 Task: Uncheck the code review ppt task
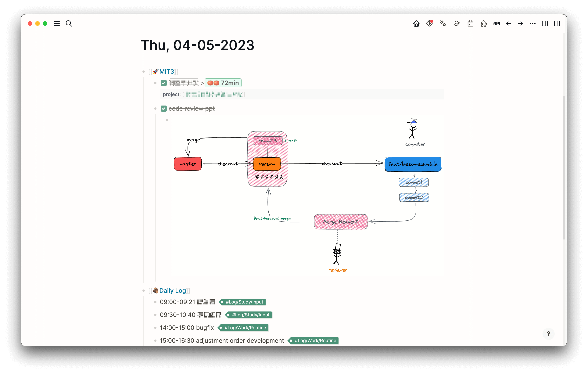click(x=163, y=108)
